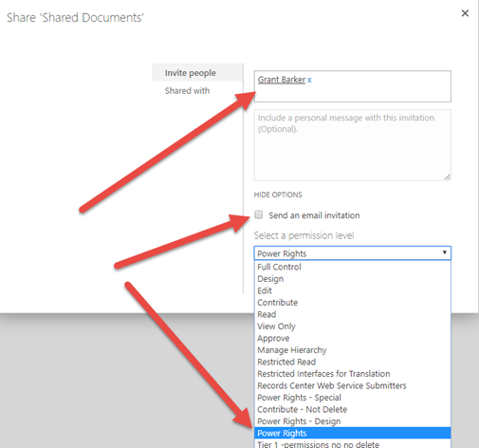Select Contribute permission level

point(353,303)
